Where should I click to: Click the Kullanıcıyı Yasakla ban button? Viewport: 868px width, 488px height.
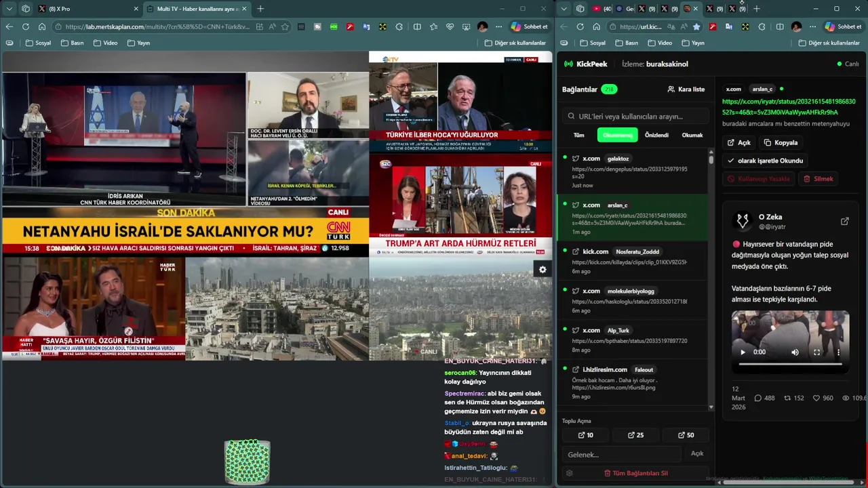pos(759,179)
